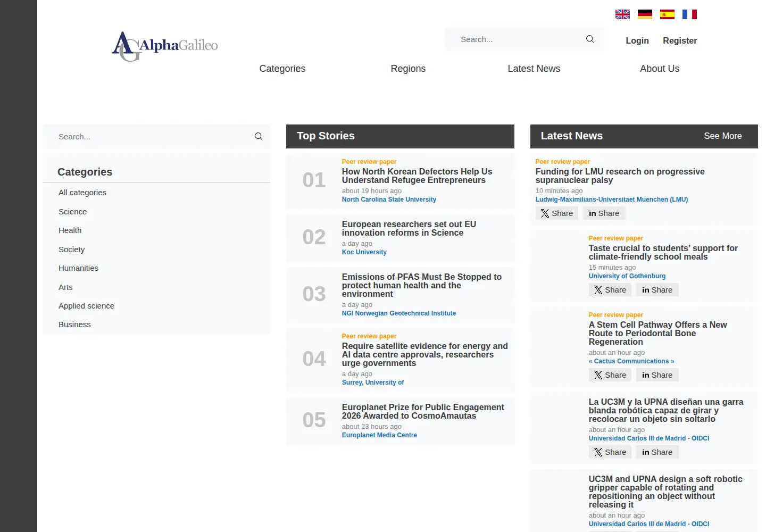Click See More in Latest News header
Screen dimensions: 766x532
click(x=723, y=136)
